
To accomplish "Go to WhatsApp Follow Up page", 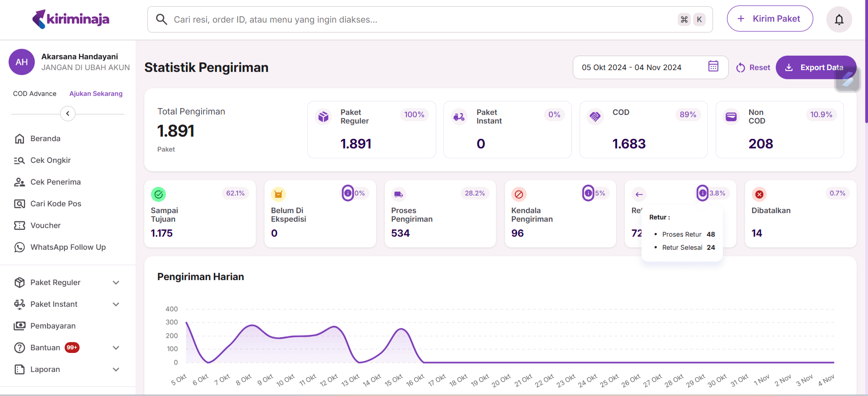I will 68,247.
